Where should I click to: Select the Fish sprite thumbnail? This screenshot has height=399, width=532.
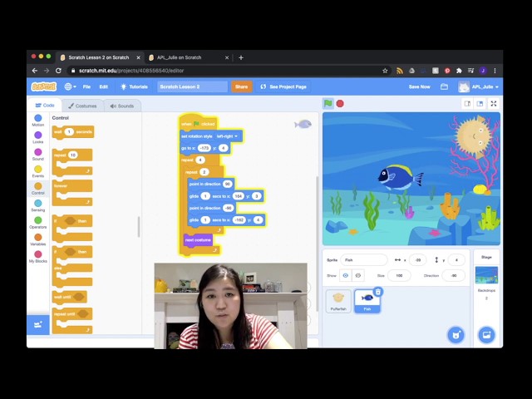(x=367, y=301)
